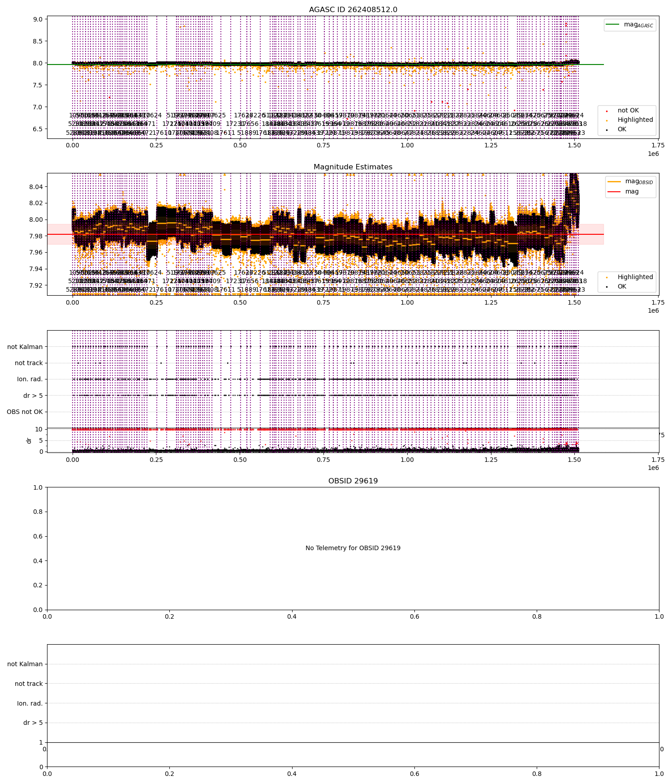Click the green line sample in mag AGASC legend
Viewport: 672px width, 784px height.
click(612, 25)
